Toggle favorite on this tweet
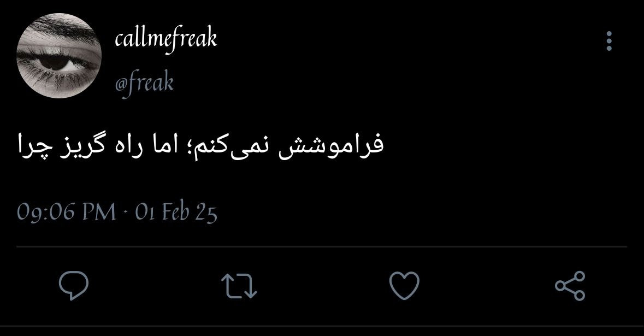The image size is (644, 336). pos(404,285)
